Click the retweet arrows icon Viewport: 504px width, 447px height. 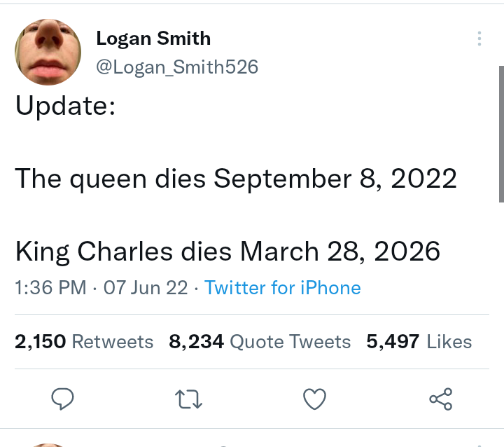(189, 399)
